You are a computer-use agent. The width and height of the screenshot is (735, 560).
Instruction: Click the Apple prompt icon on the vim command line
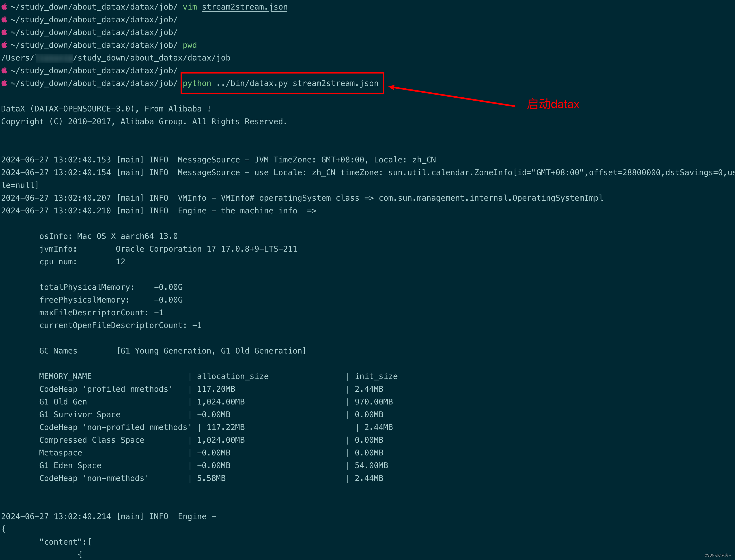click(x=4, y=7)
